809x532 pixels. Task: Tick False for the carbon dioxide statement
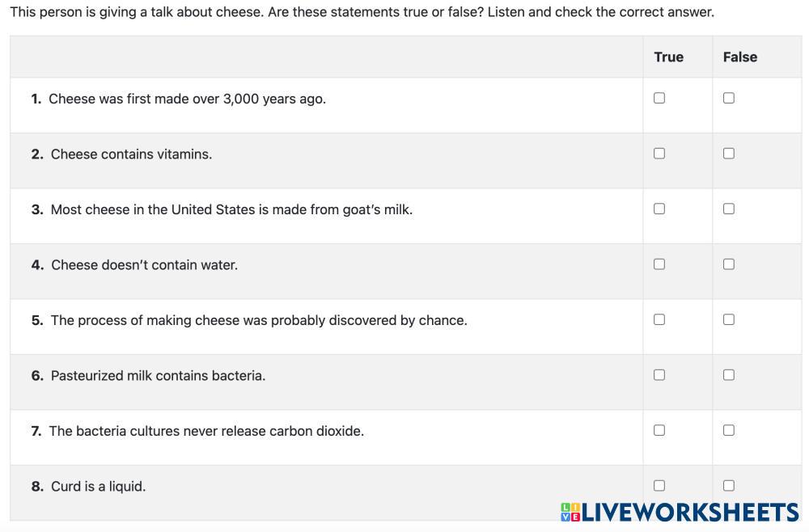coord(729,430)
